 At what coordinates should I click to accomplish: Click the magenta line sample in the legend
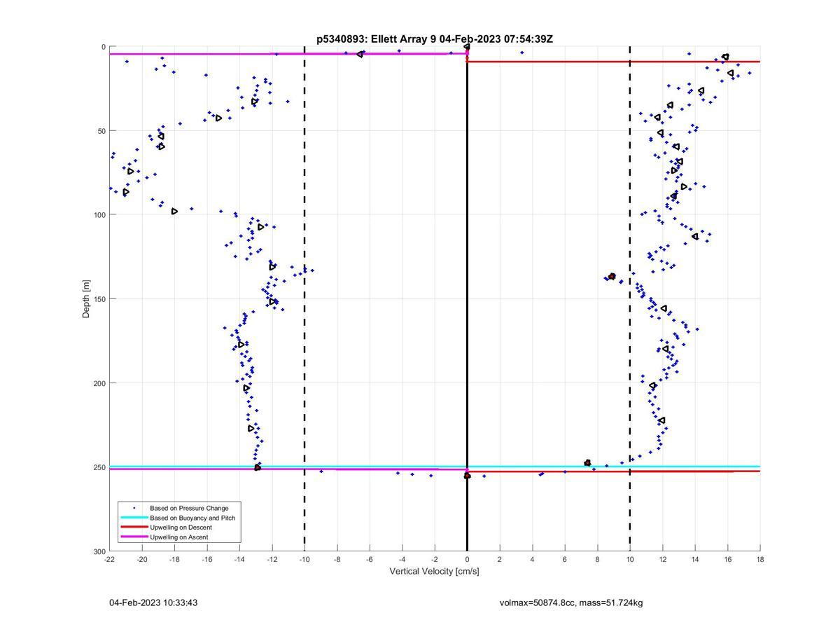(134, 537)
